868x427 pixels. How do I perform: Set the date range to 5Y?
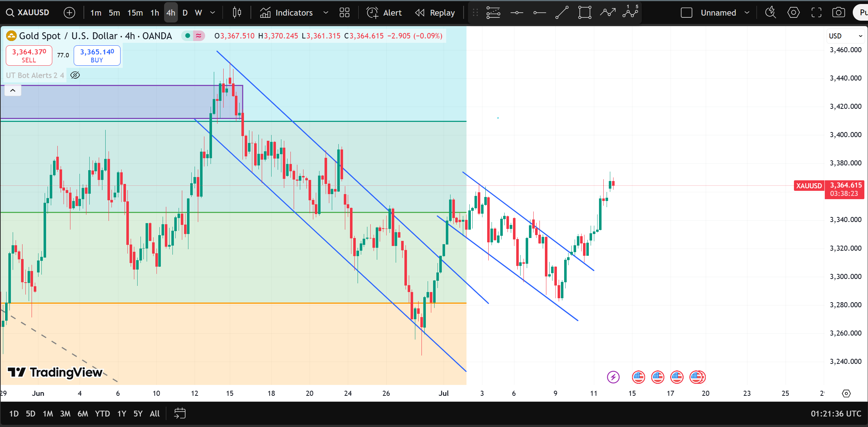(138, 414)
